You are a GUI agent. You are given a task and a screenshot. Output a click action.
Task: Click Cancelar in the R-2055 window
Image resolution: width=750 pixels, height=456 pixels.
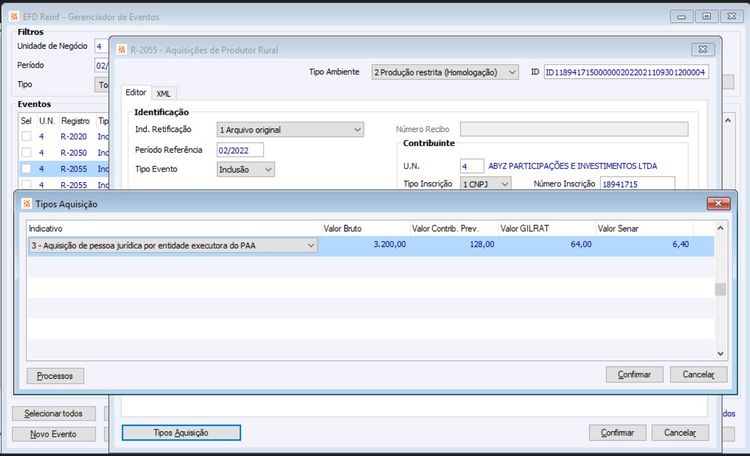[680, 433]
